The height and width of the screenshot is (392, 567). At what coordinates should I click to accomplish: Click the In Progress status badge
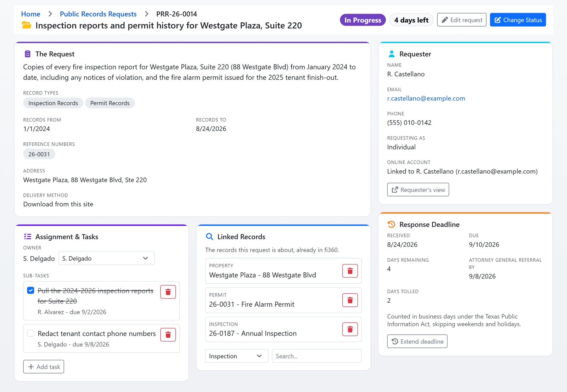click(x=363, y=20)
